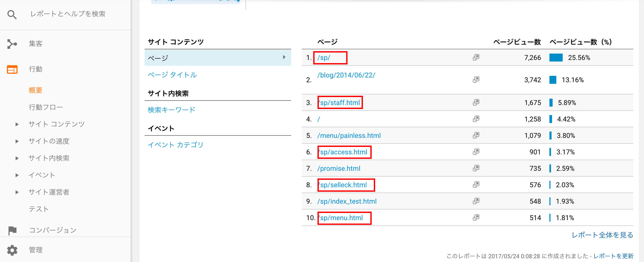The width and height of the screenshot is (644, 262).
Task: Click レポート全体を見る link
Action: tap(602, 235)
